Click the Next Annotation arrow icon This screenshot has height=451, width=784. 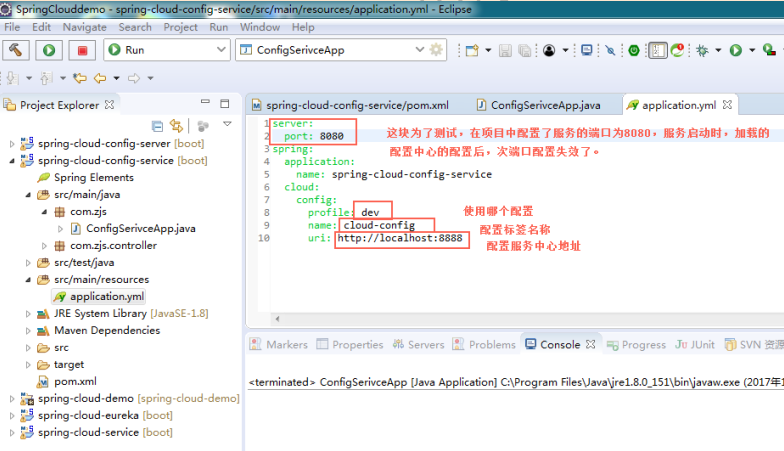point(13,78)
